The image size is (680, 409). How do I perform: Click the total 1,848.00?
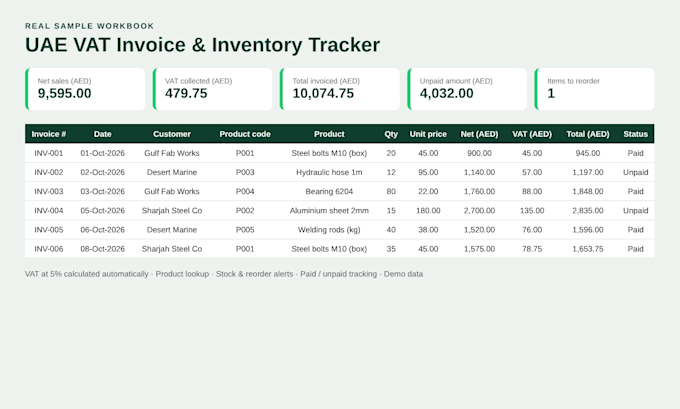pyautogui.click(x=588, y=191)
